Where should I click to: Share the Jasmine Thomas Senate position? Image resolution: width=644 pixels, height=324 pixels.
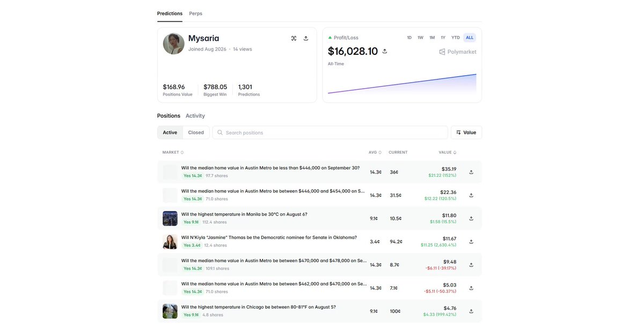pyautogui.click(x=471, y=242)
